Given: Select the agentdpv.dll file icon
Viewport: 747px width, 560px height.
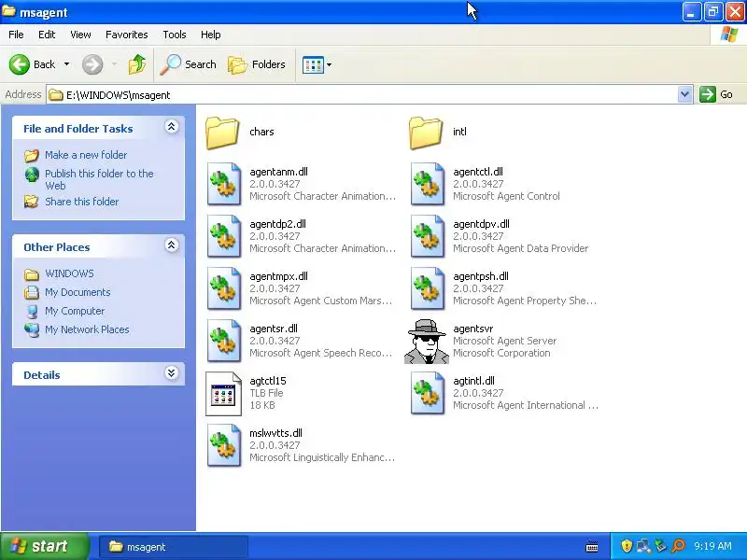Looking at the screenshot, I should pos(428,236).
